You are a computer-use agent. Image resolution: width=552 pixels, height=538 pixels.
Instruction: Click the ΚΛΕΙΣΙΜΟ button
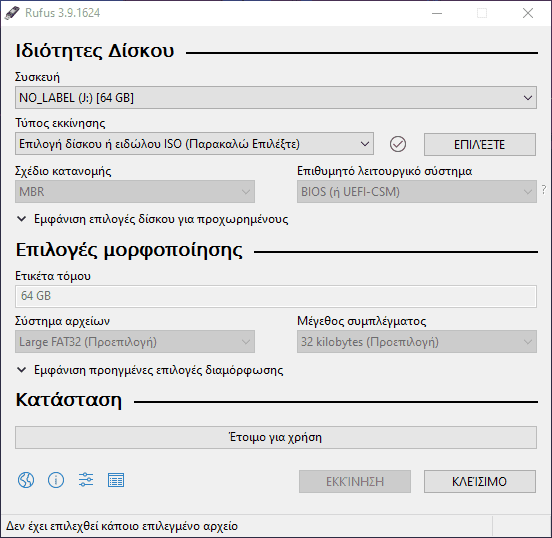(480, 481)
